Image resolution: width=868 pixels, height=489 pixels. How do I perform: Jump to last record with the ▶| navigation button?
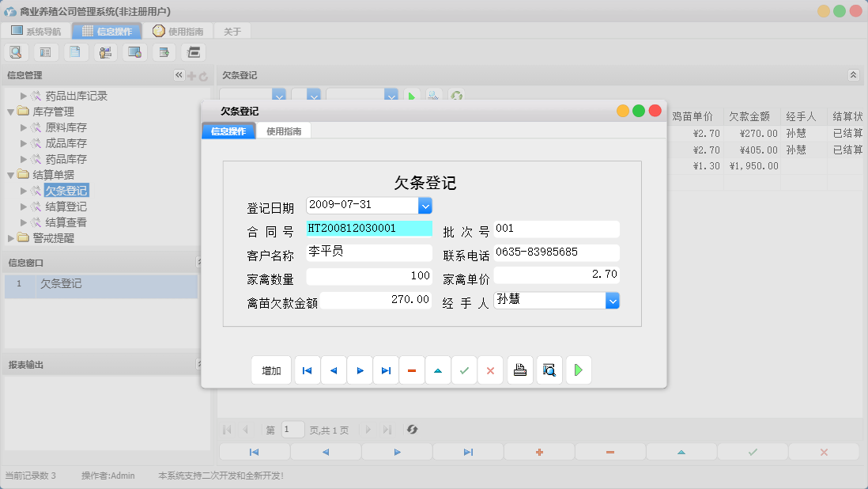pyautogui.click(x=386, y=370)
